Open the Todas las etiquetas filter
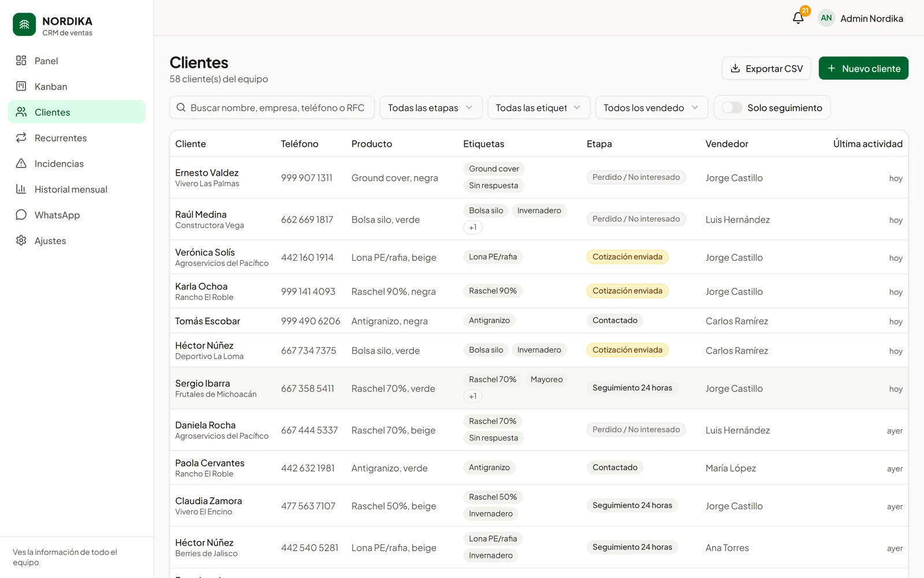 click(539, 108)
